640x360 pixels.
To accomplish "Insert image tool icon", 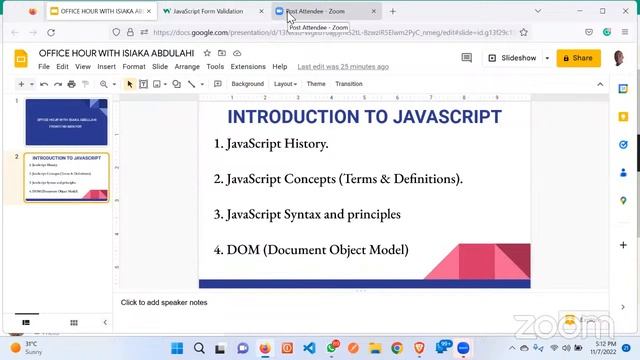I will (x=157, y=84).
